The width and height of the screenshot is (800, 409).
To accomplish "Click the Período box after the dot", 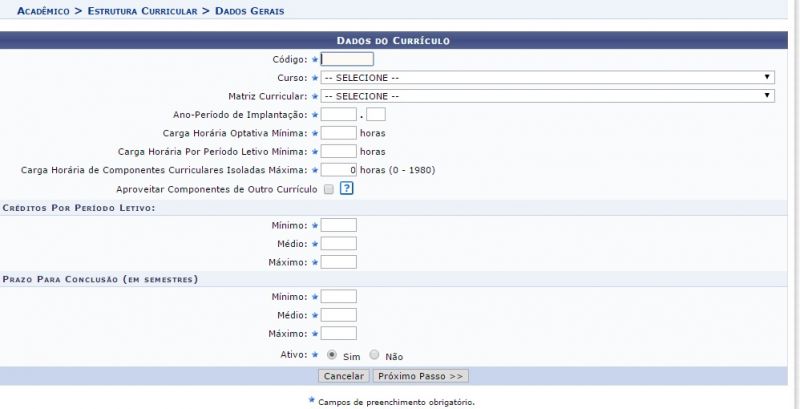I will [x=376, y=114].
